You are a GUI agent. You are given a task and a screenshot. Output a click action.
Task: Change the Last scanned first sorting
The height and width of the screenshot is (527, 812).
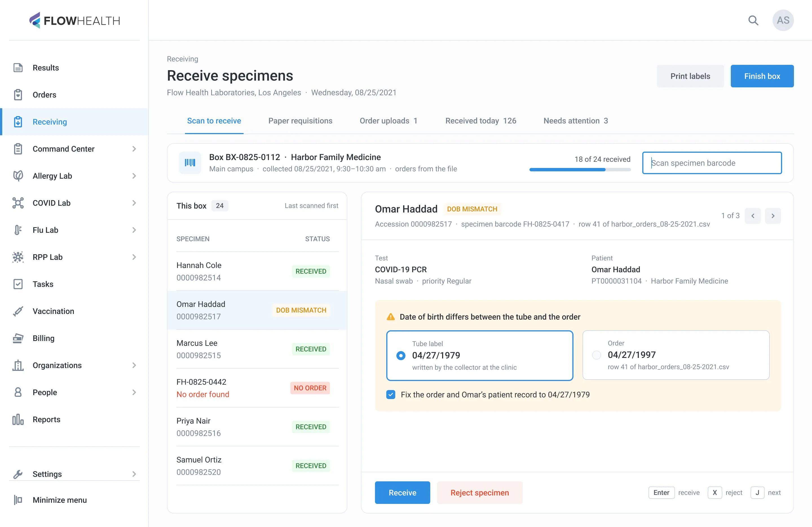[311, 206]
